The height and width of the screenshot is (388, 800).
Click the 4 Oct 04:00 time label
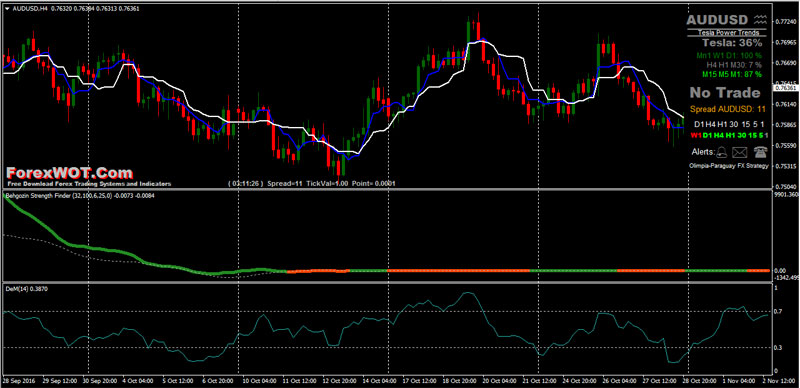pyautogui.click(x=138, y=382)
